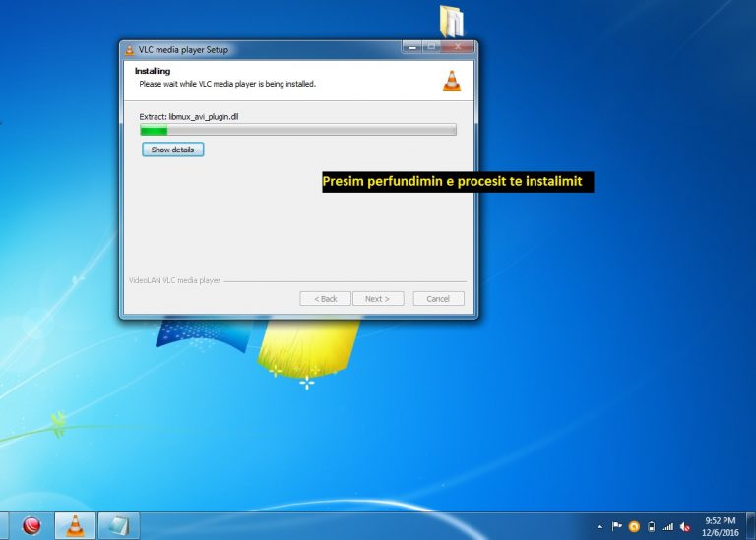The height and width of the screenshot is (540, 756).
Task: Click the orange circular tray icon
Action: (x=634, y=526)
